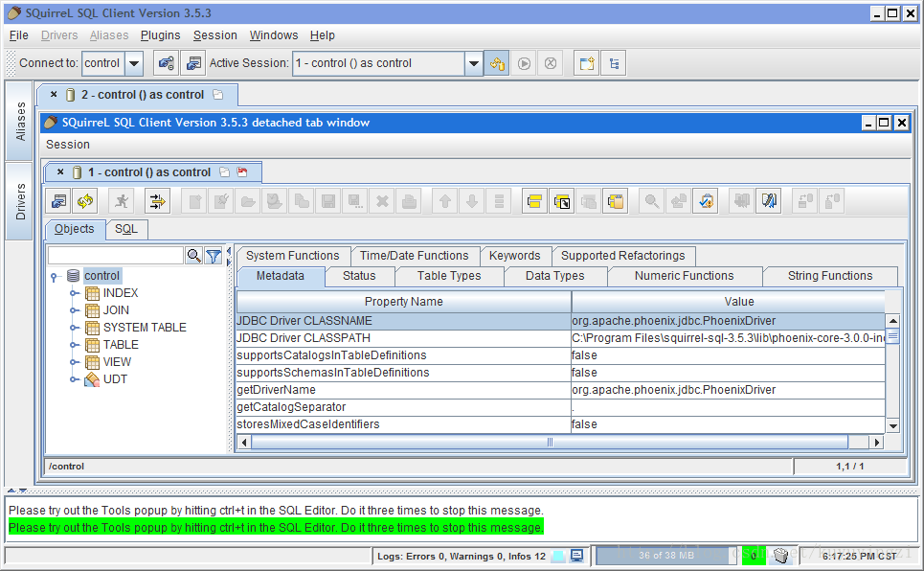Click the small window icon on tab 2
The width and height of the screenshot is (924, 571).
[218, 95]
